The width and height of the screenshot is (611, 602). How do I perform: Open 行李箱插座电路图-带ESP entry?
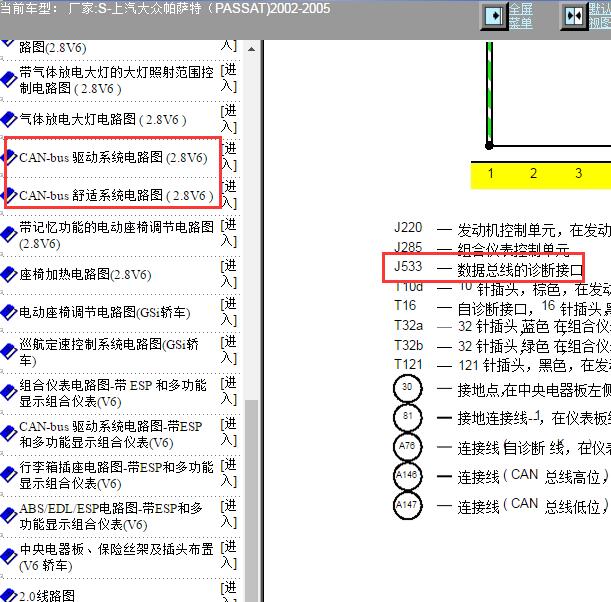click(116, 475)
